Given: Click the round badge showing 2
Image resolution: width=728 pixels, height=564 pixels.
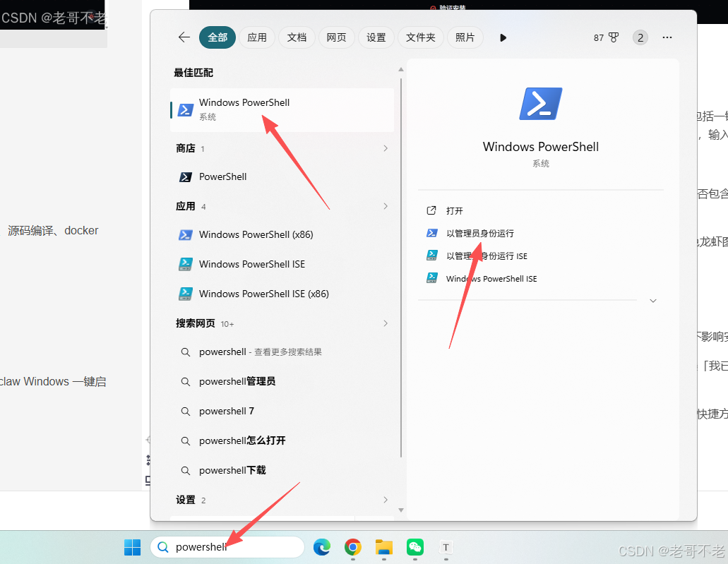Looking at the screenshot, I should [x=640, y=37].
